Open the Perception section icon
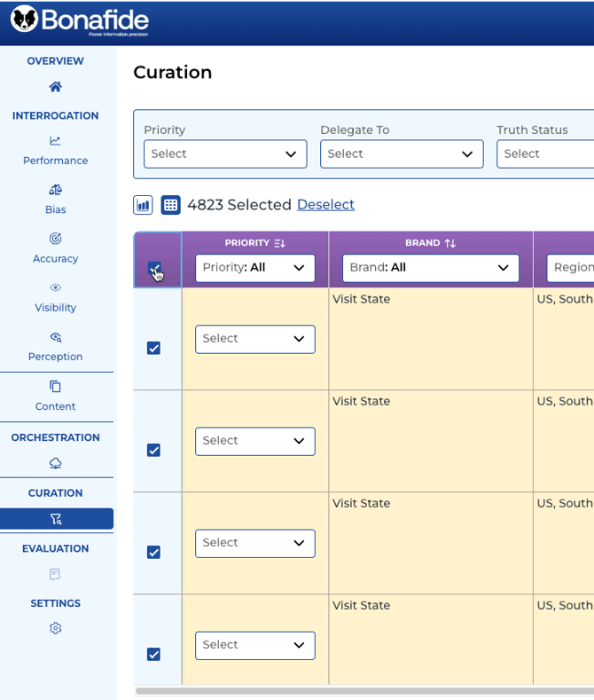This screenshot has width=594, height=700. [x=56, y=337]
